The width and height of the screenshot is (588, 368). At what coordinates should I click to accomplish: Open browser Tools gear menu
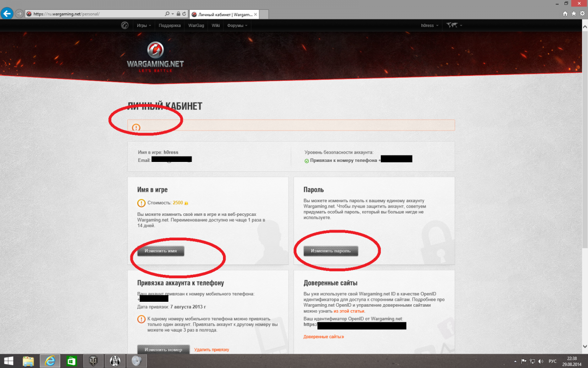[582, 14]
